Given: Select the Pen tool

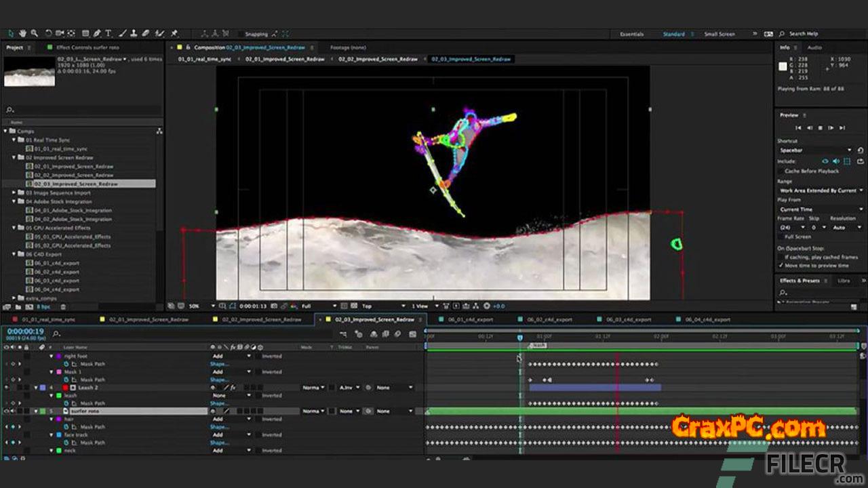Looking at the screenshot, I should 97,33.
